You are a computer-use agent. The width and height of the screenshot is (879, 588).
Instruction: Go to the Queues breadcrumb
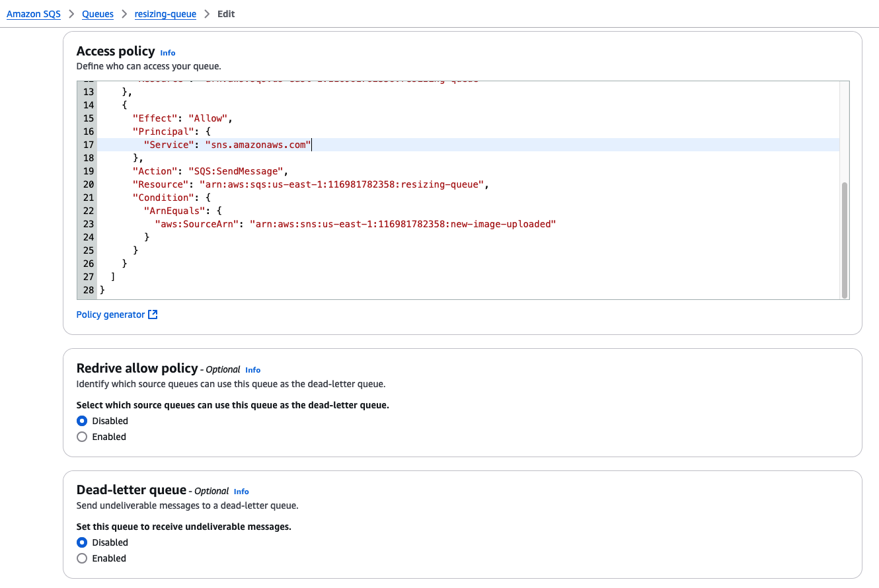[98, 14]
